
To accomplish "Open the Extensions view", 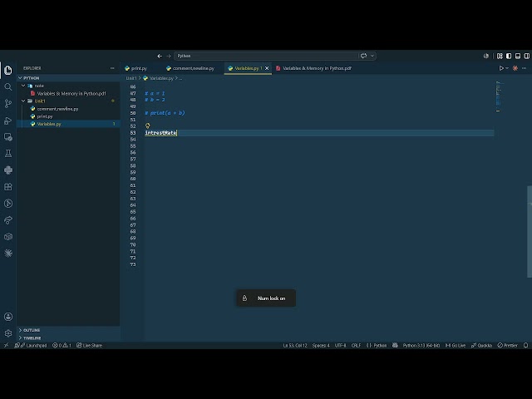I will [x=8, y=186].
